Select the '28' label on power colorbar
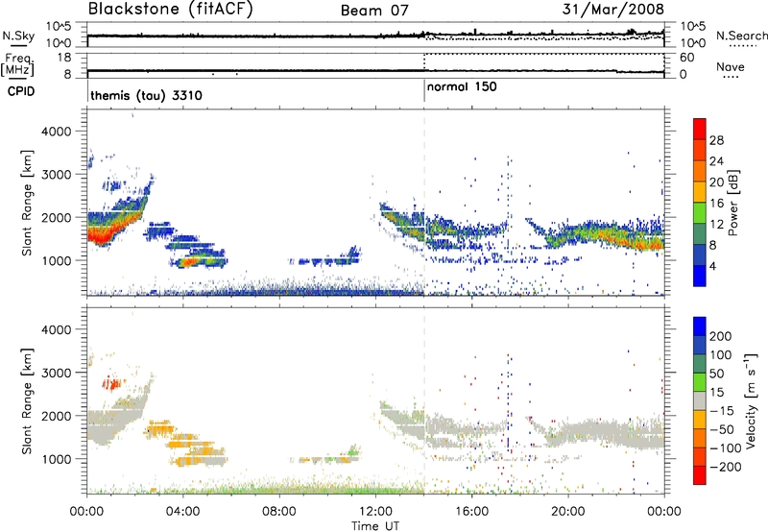Image resolution: width=768 pixels, height=532 pixels. (716, 140)
